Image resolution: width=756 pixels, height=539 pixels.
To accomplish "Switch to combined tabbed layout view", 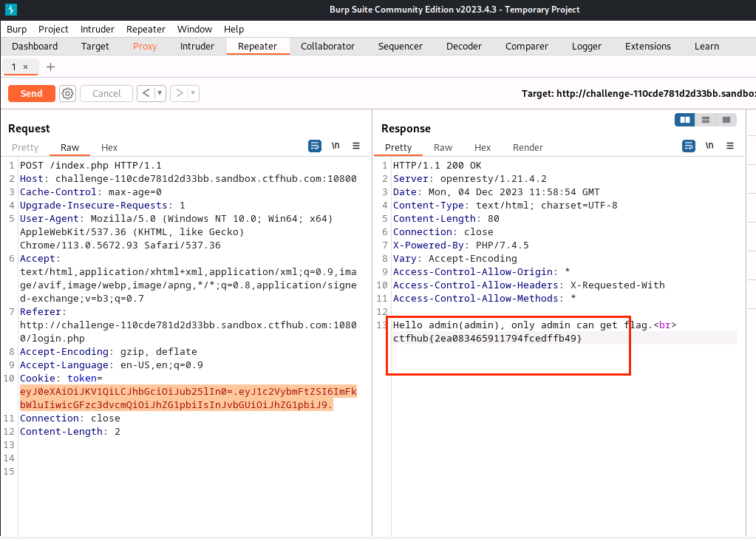I will coord(726,120).
